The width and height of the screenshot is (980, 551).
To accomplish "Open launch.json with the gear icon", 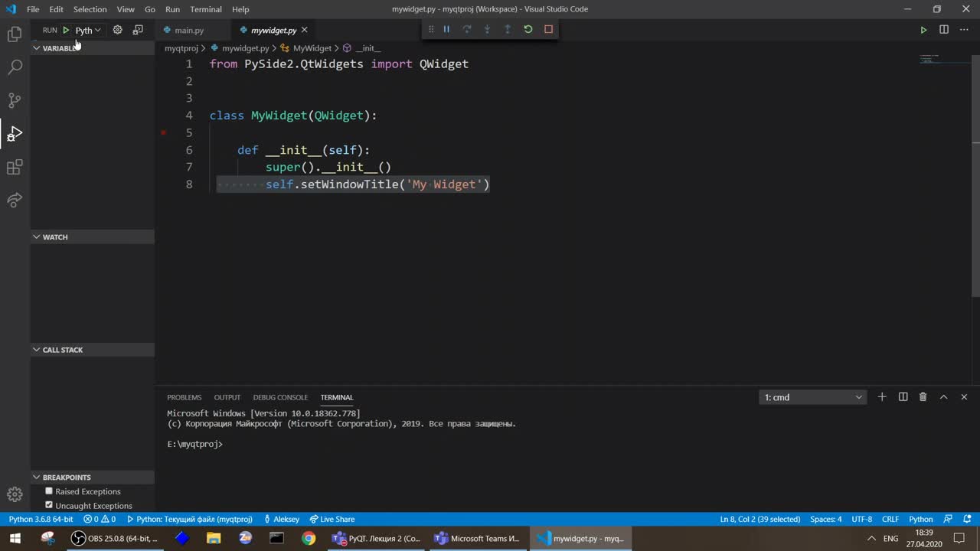I will 117,30.
